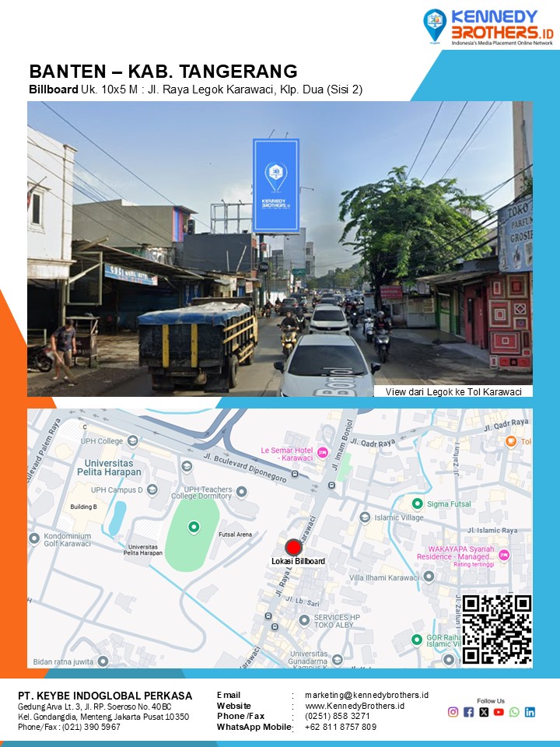This screenshot has width=560, height=747.
Task: Select the Bidan ratna juwita pin
Action: [103, 661]
